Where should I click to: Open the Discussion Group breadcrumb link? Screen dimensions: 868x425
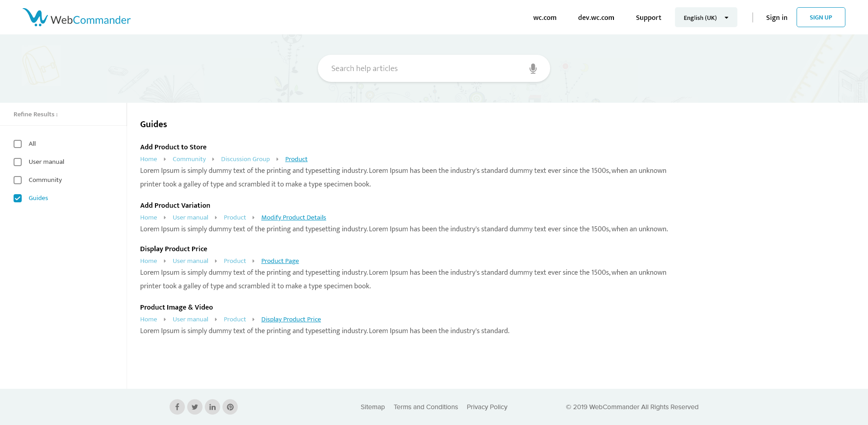tap(245, 159)
